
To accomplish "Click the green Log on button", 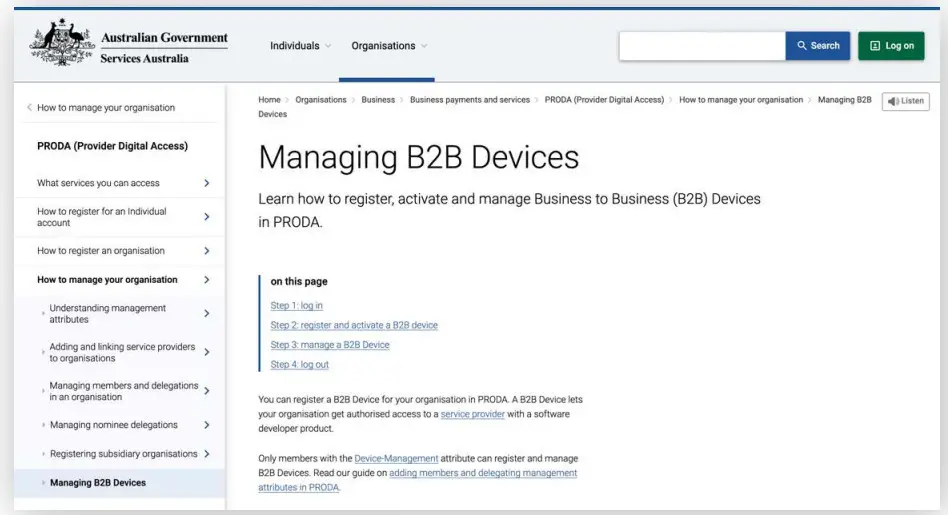I will coord(891,45).
